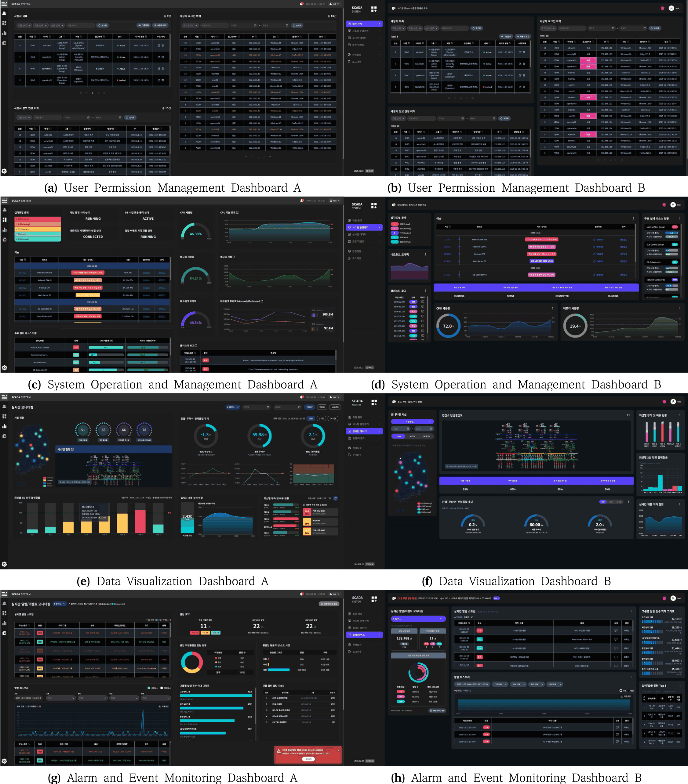Select MONTH range in panel (e)

(x=335, y=407)
